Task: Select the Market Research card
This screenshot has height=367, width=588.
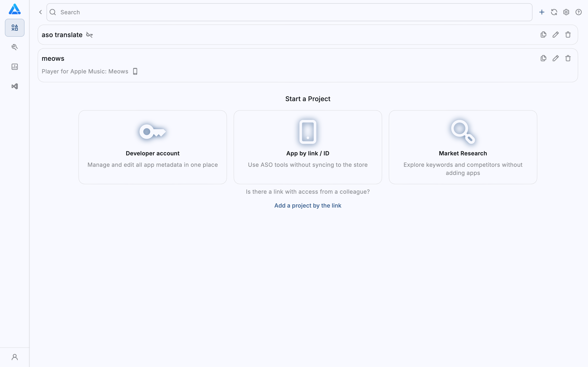Action: pos(463,147)
